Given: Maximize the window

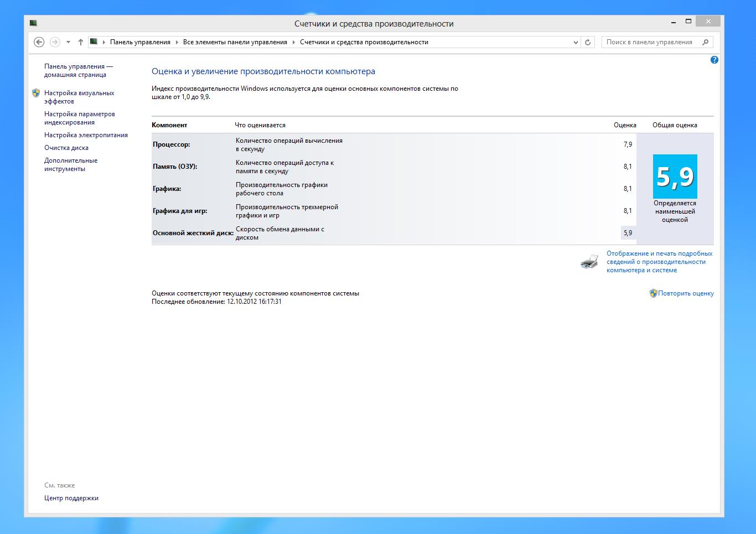Looking at the screenshot, I should (x=688, y=22).
